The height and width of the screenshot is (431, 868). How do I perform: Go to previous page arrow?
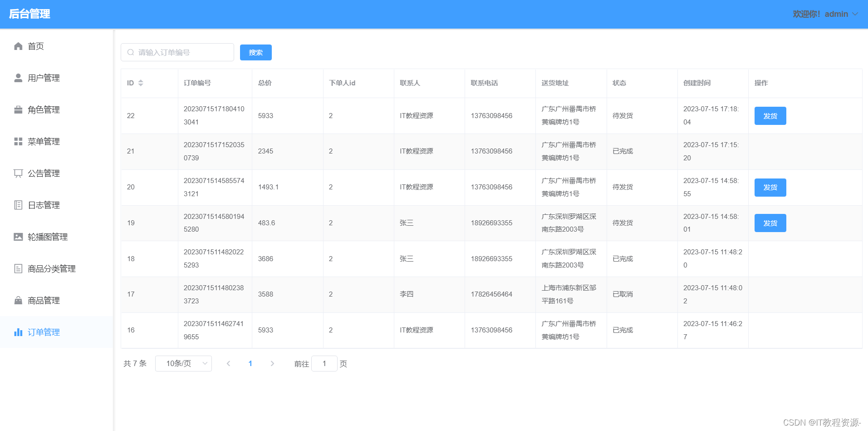click(229, 364)
